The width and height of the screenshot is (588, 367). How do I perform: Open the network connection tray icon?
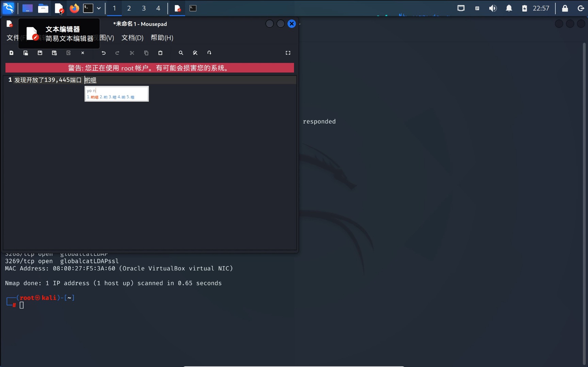tap(461, 8)
